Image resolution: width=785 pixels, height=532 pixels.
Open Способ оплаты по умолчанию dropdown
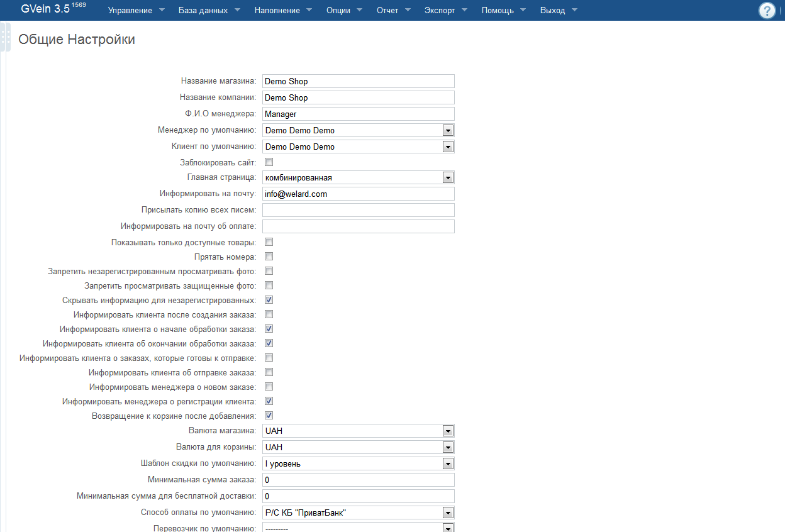pos(358,513)
